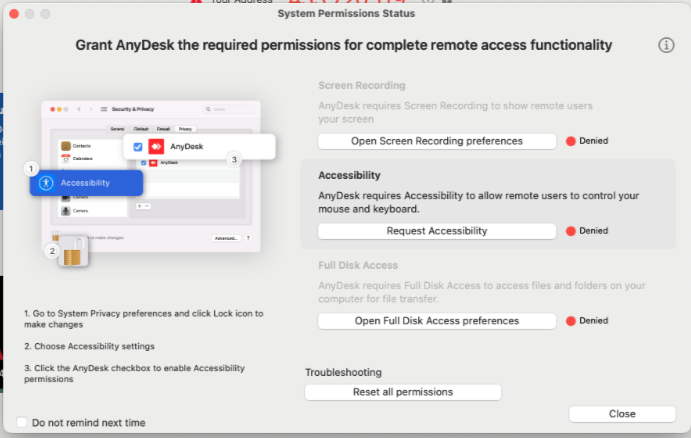Viewport: 691px width, 438px height.
Task: Select the highlighted Accessibility item in the illustration
Action: [87, 183]
